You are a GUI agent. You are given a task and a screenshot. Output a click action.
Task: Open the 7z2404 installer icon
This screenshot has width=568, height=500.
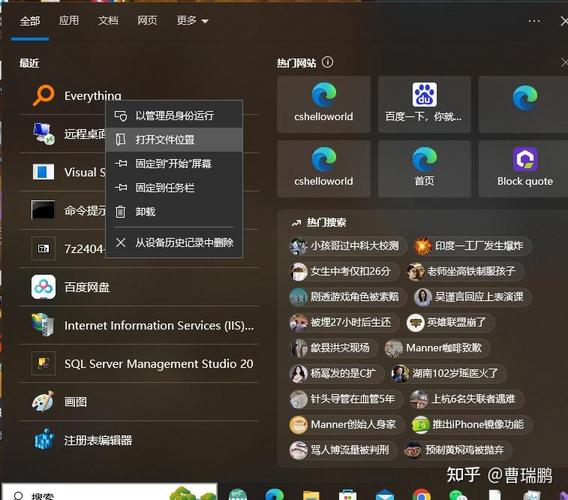[x=43, y=249]
